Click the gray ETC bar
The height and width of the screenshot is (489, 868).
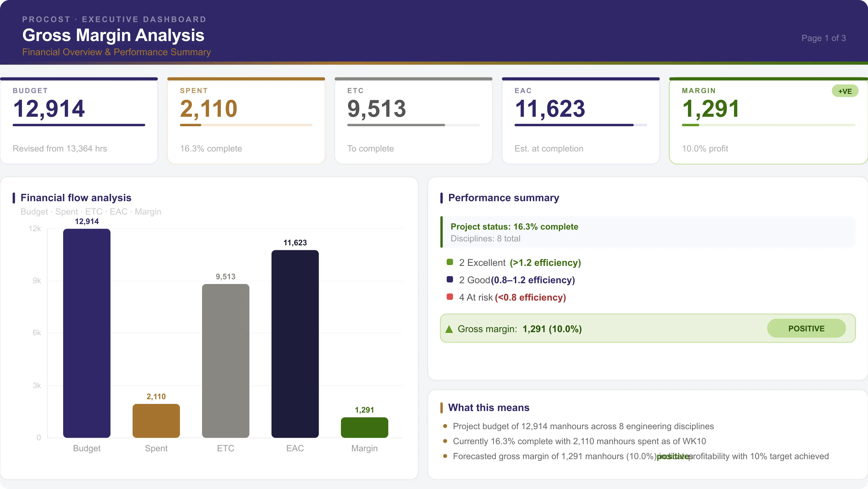(226, 361)
